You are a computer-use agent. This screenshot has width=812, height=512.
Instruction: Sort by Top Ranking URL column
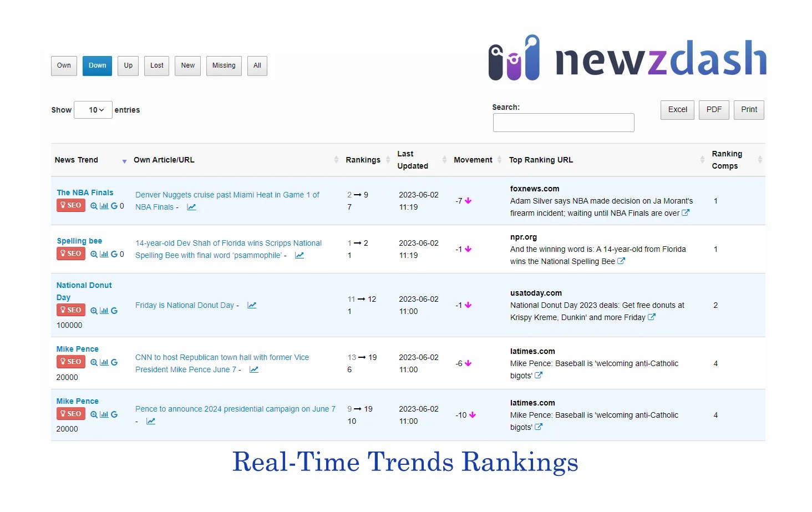607,160
